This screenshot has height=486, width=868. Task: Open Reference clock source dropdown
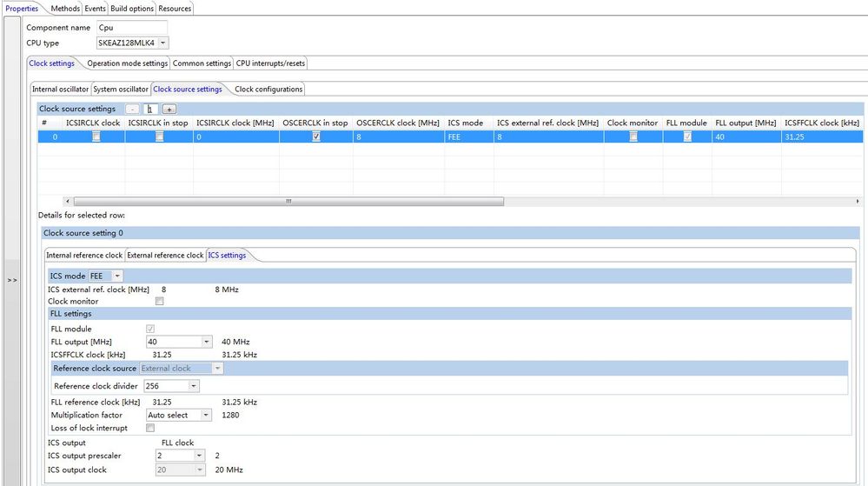217,368
